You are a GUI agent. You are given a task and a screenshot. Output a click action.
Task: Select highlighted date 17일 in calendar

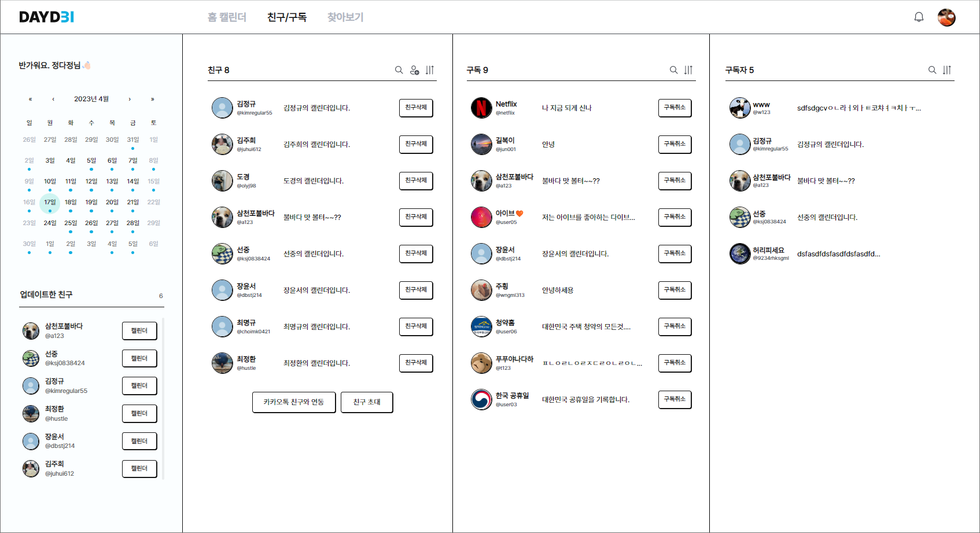coord(50,203)
